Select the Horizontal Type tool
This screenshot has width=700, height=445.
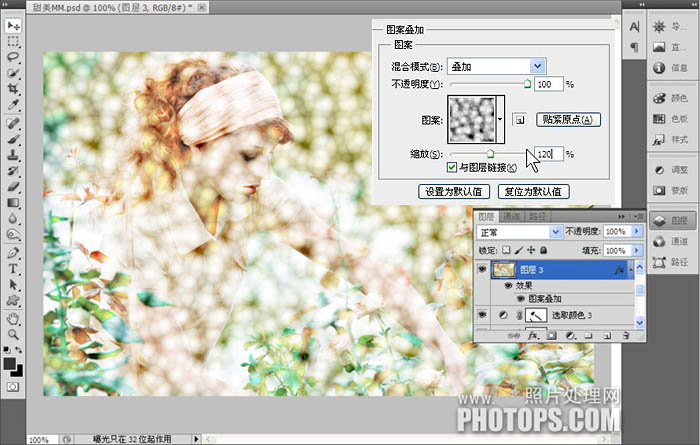pyautogui.click(x=13, y=269)
